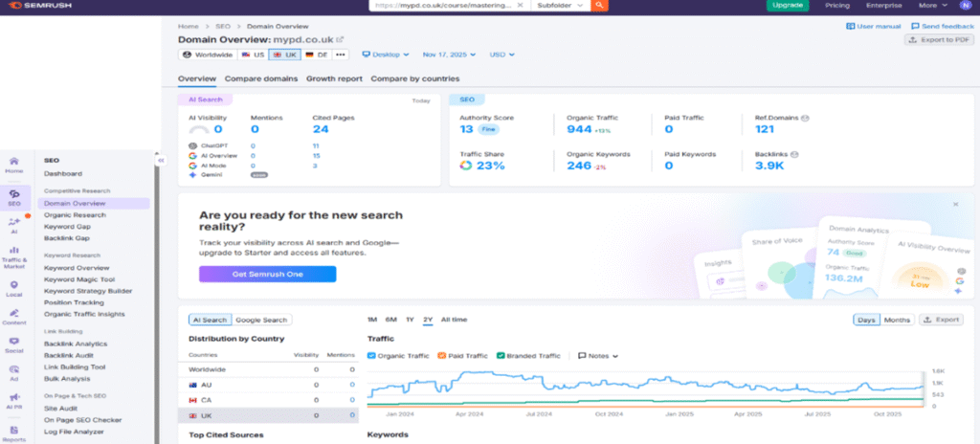Open the AI sidebar section
Viewport: 980px width, 444px height.
point(13,226)
